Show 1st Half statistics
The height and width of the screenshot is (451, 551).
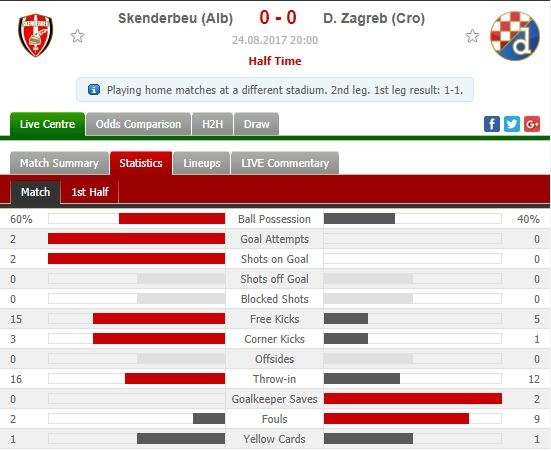[x=90, y=192]
